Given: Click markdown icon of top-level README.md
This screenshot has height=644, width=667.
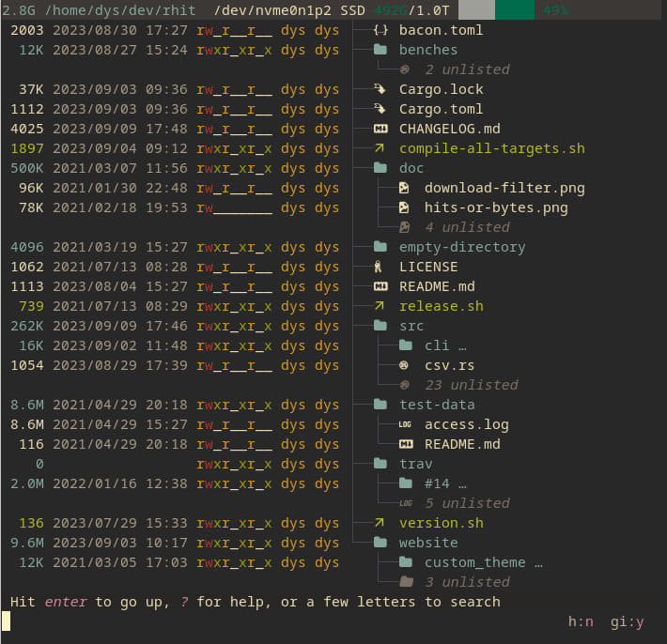Looking at the screenshot, I should coord(380,286).
